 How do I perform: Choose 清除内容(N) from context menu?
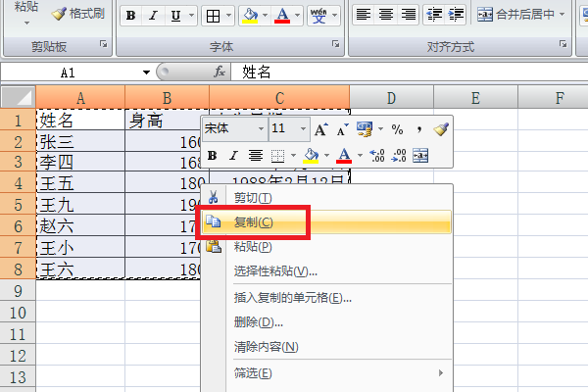[327, 346]
